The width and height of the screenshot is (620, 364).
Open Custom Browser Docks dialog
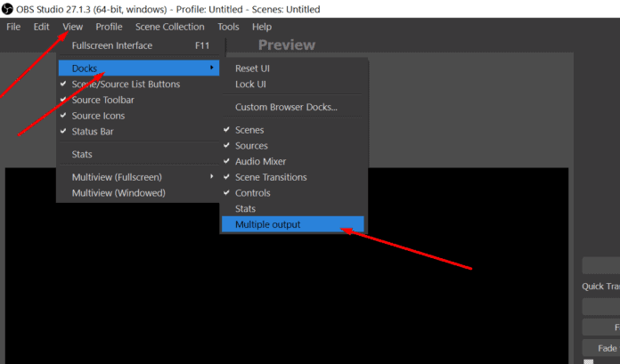[286, 108]
